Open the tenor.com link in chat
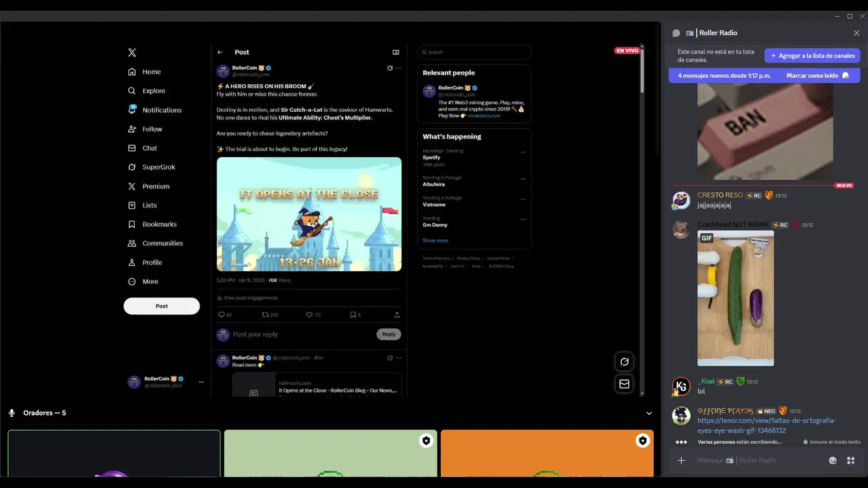This screenshot has width=868, height=488. pyautogui.click(x=767, y=426)
